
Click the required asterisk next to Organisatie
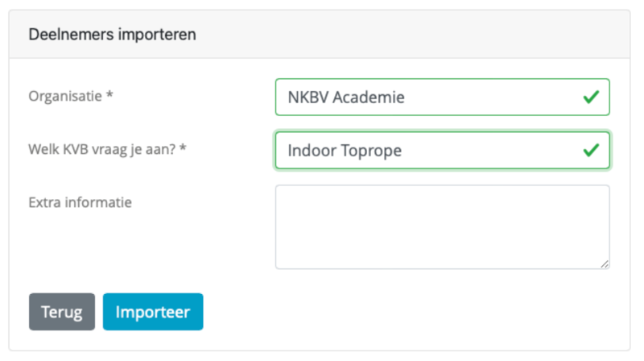109,96
